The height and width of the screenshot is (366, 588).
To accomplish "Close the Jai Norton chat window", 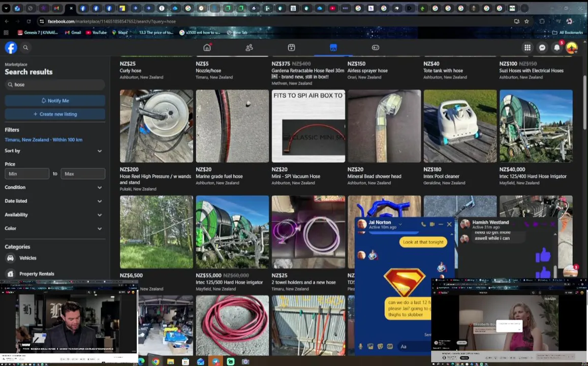I will 449,224.
